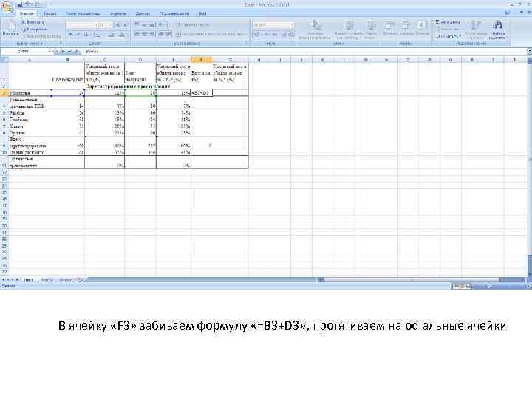Click Cell Styles (Стили ячеек)
Screen dimensions: 532x399
pyautogui.click(x=370, y=30)
